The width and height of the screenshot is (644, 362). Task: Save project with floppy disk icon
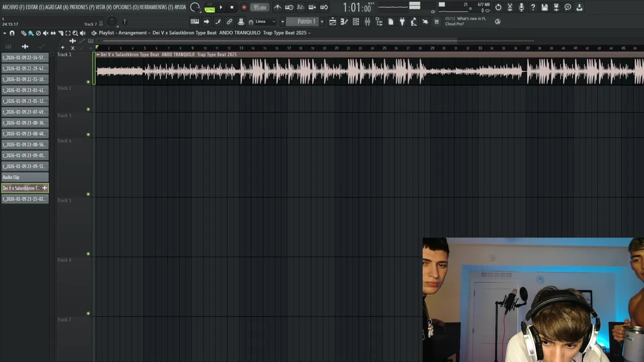click(x=544, y=7)
